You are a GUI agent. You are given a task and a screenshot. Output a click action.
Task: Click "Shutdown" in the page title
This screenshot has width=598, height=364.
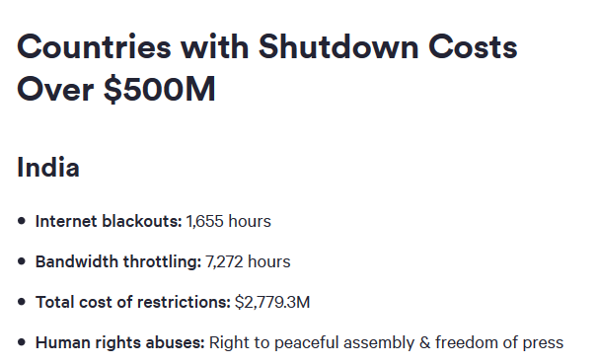(338, 47)
